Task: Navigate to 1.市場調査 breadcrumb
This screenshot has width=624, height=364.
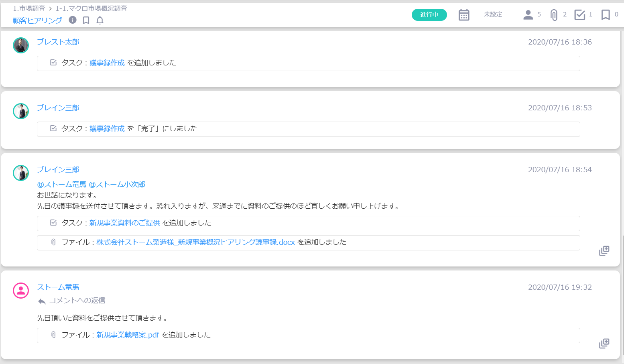Action: click(x=29, y=8)
